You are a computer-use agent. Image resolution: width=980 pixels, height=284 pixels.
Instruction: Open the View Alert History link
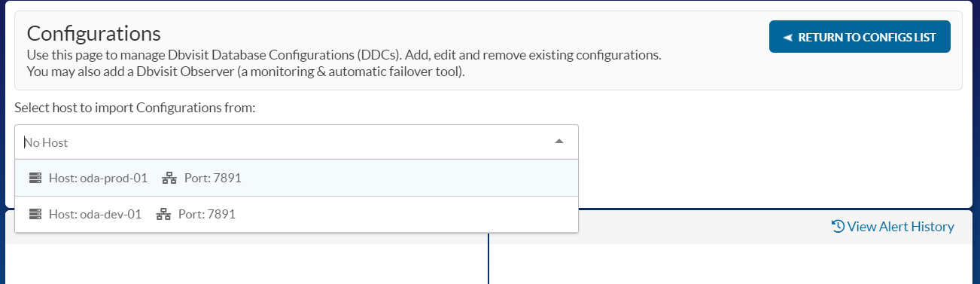(x=900, y=227)
